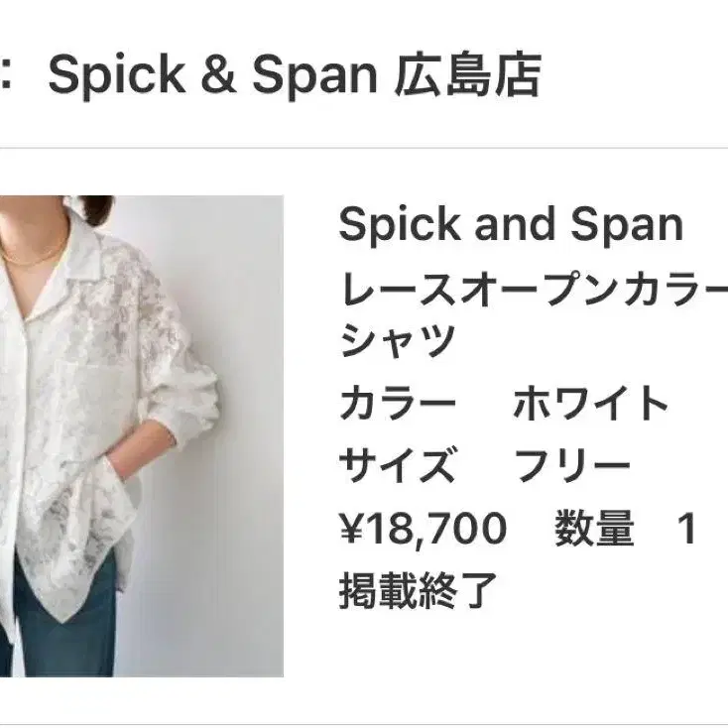Click the gold necklace in product photo

click(x=33, y=258)
